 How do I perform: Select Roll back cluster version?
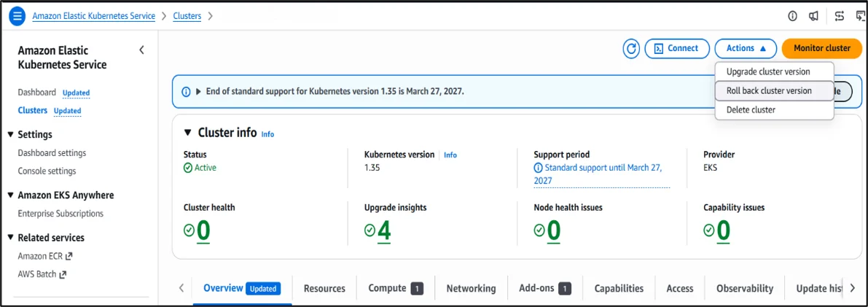click(774, 91)
